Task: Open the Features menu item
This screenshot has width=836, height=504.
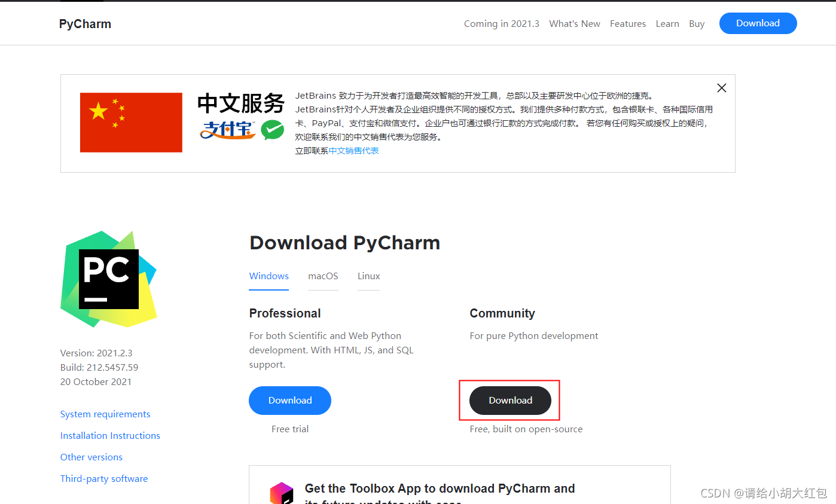Action: pos(627,23)
